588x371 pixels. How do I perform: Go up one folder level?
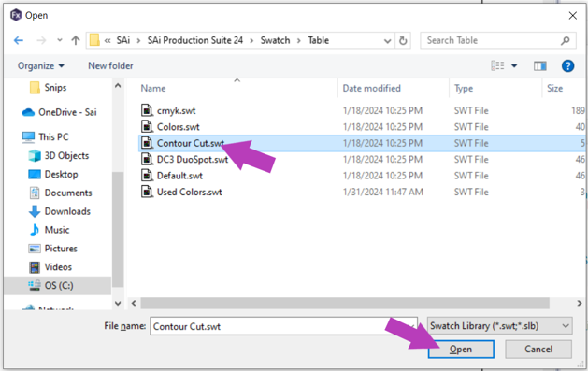[76, 40]
